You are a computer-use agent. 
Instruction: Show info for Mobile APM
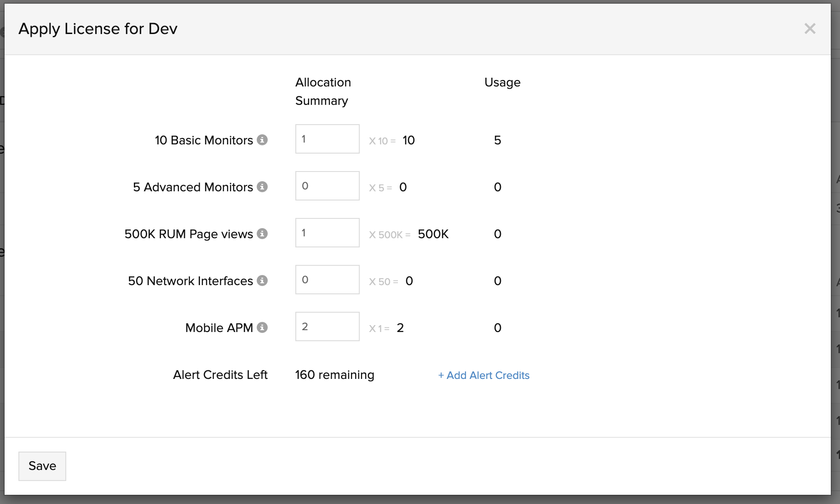[262, 327]
